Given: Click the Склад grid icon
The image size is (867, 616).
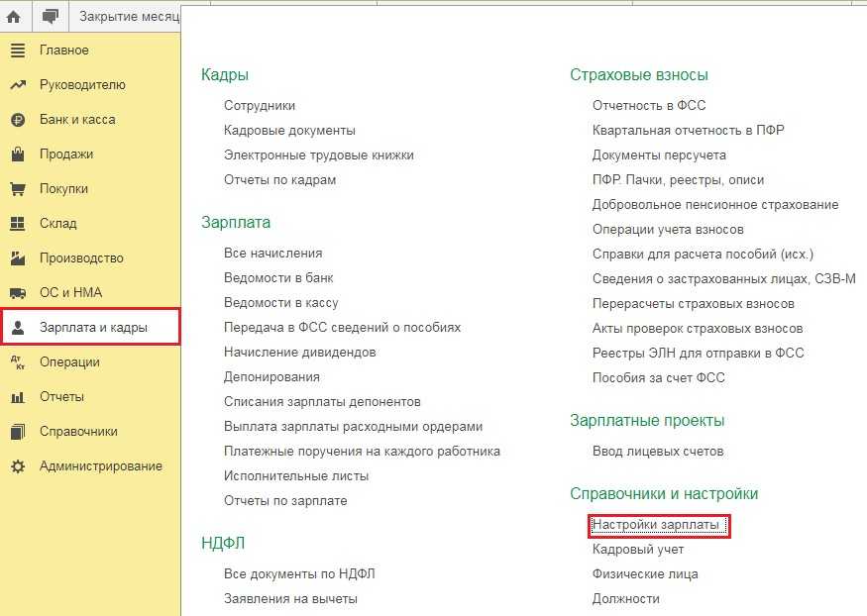Looking at the screenshot, I should coord(18,224).
